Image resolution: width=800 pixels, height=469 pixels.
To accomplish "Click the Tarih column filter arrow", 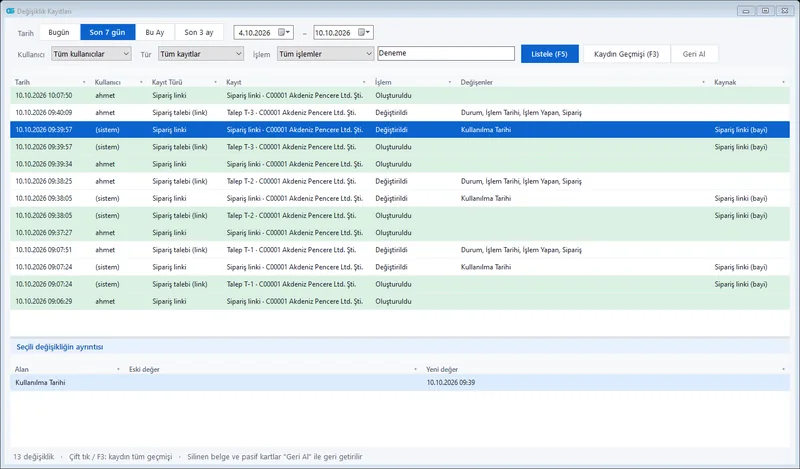I will pos(84,82).
